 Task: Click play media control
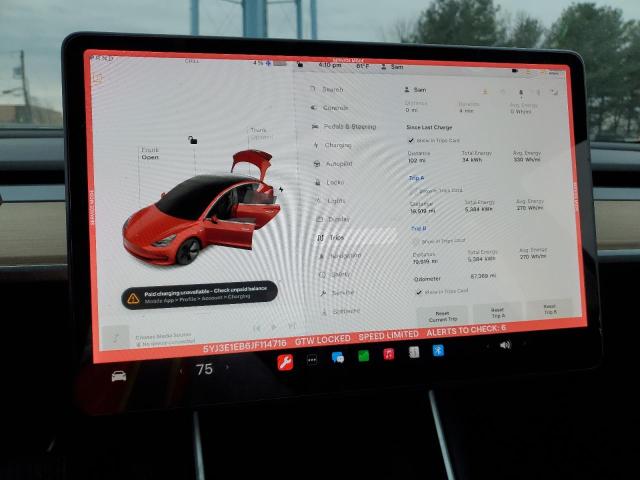pyautogui.click(x=274, y=327)
